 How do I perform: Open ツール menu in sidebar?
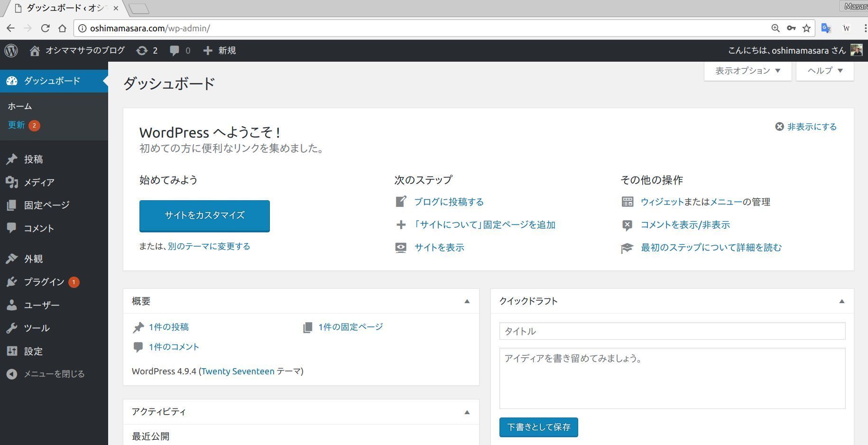point(54,328)
